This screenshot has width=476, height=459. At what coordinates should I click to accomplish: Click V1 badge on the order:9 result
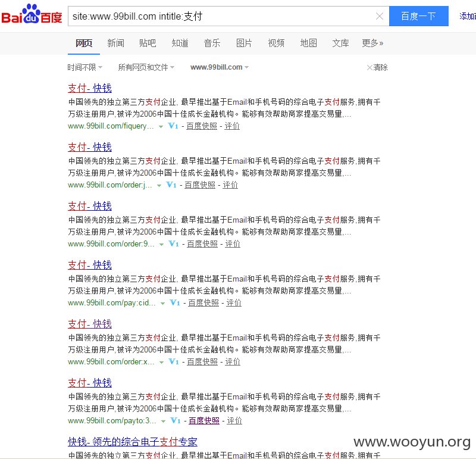tap(174, 243)
